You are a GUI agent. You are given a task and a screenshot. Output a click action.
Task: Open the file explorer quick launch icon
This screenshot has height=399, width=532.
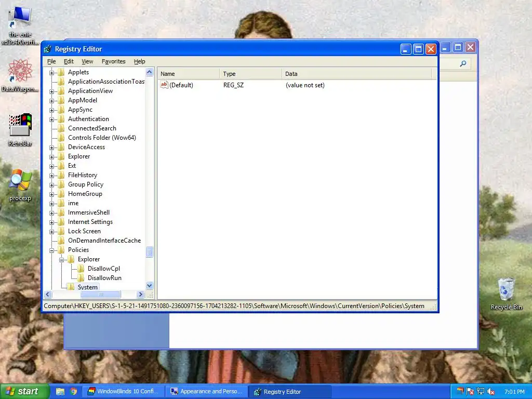pyautogui.click(x=60, y=392)
